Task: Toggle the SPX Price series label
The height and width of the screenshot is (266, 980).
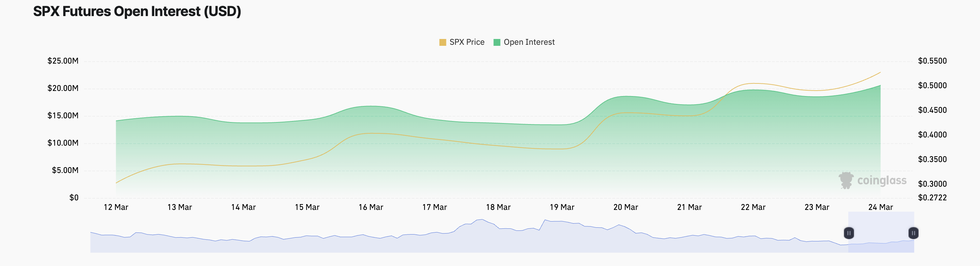Action: point(467,42)
